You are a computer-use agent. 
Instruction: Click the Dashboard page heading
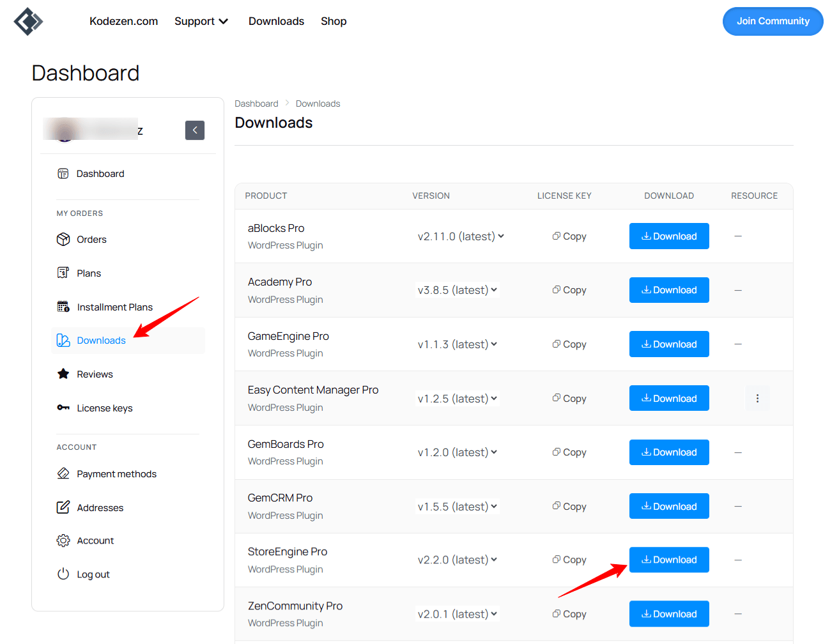click(x=86, y=73)
